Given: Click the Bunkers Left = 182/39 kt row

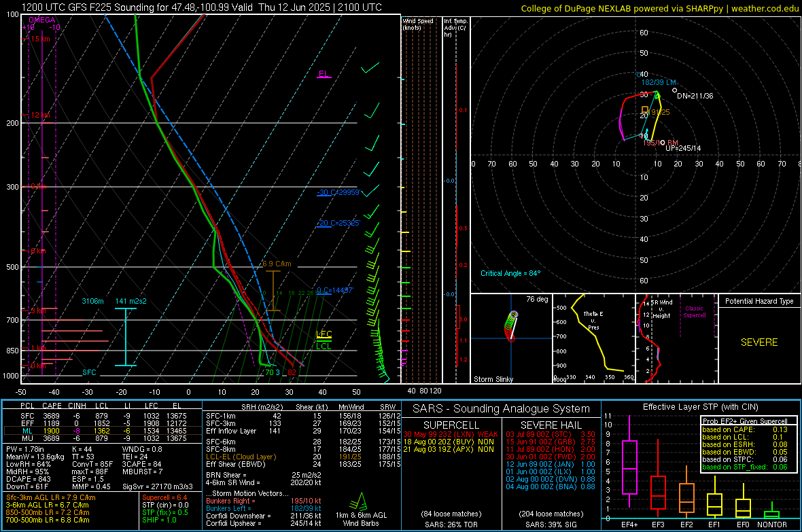Looking at the screenshot, I should point(264,508).
